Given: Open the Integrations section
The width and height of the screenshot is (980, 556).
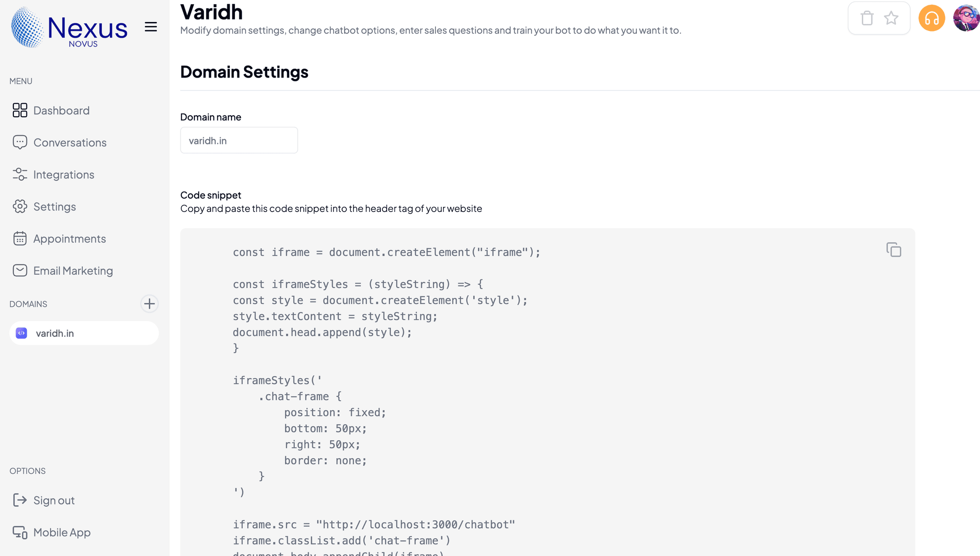Looking at the screenshot, I should (x=64, y=175).
